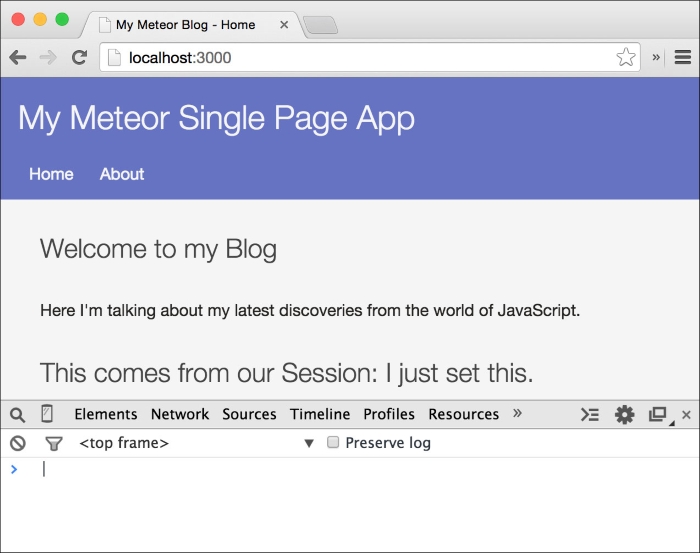Screen dimensions: 700x553
Task: Bookmark page with the star icon
Action: coord(626,57)
